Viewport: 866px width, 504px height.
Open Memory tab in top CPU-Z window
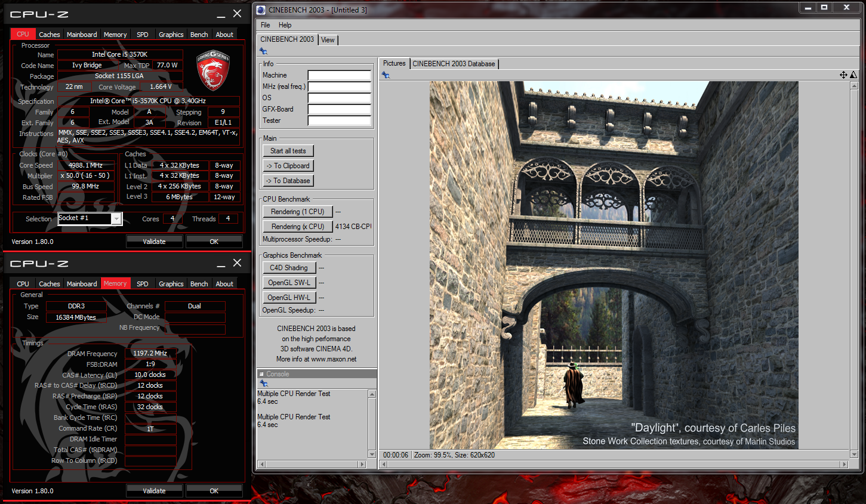[115, 35]
